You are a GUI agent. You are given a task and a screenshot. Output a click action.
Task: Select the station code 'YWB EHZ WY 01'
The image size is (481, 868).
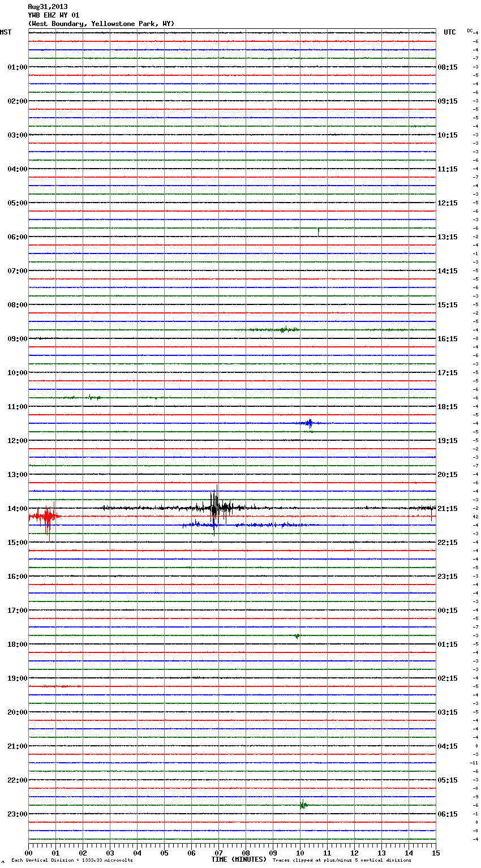(54, 15)
